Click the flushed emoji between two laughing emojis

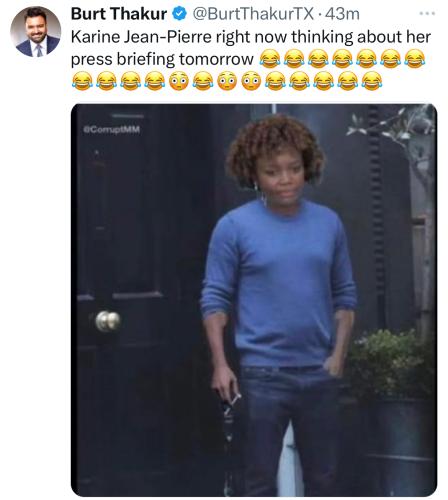pos(179,81)
